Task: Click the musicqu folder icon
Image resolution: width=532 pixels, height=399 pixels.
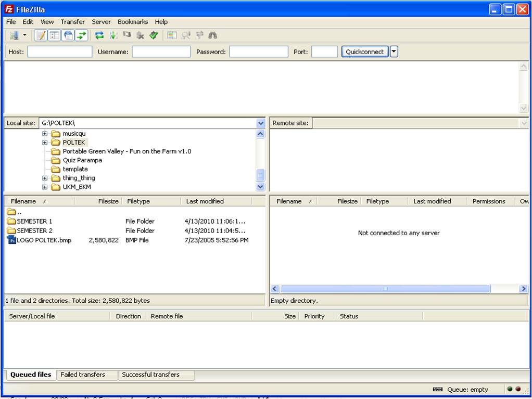Action: point(56,134)
